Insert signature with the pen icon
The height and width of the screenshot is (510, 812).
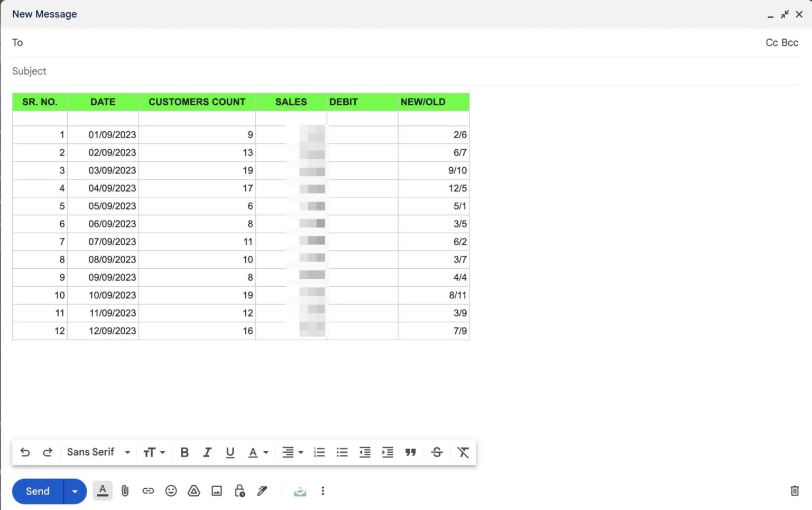coord(262,491)
